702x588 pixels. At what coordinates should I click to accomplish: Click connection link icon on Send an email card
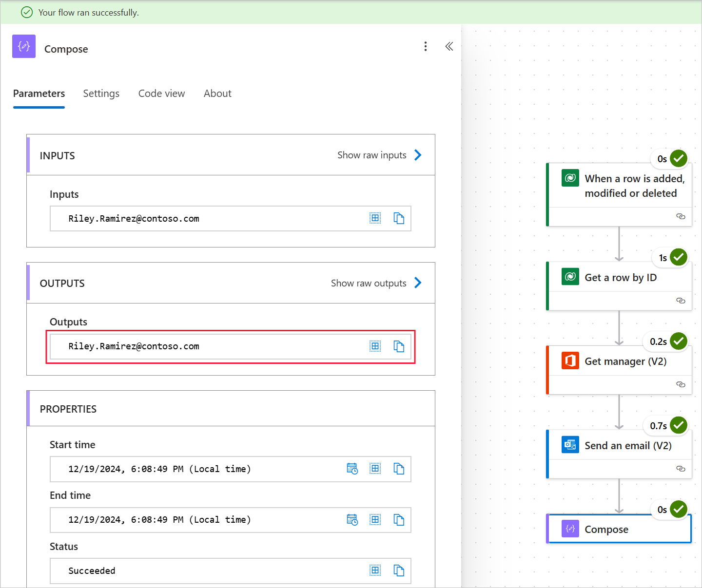[681, 469]
